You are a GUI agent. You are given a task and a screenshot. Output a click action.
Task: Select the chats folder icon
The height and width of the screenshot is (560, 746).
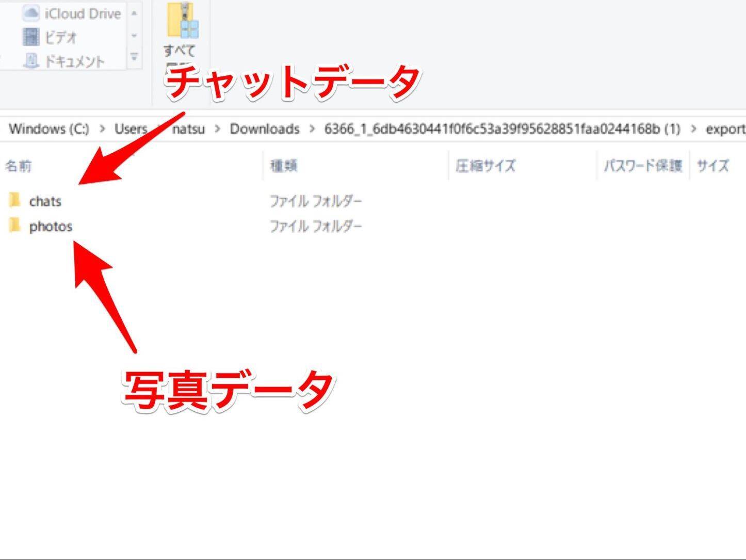tap(15, 200)
